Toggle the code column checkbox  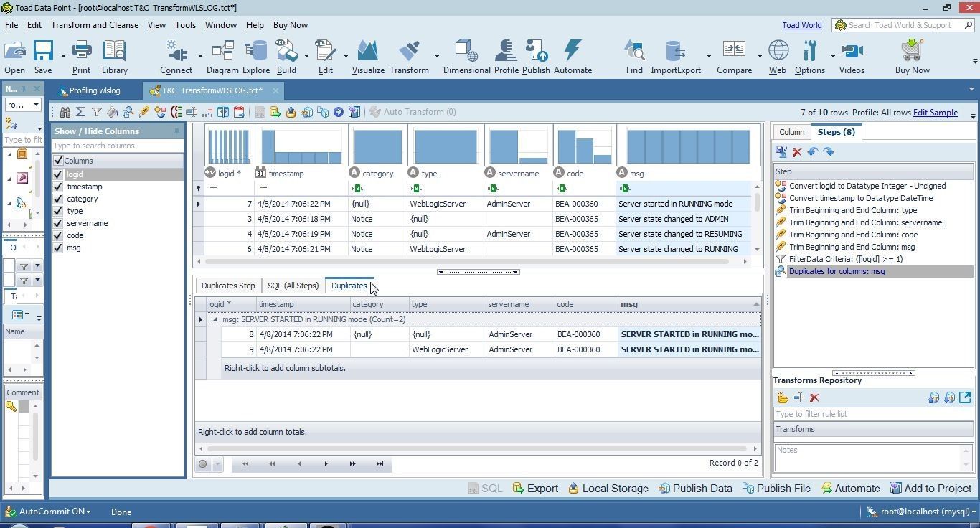pyautogui.click(x=58, y=235)
